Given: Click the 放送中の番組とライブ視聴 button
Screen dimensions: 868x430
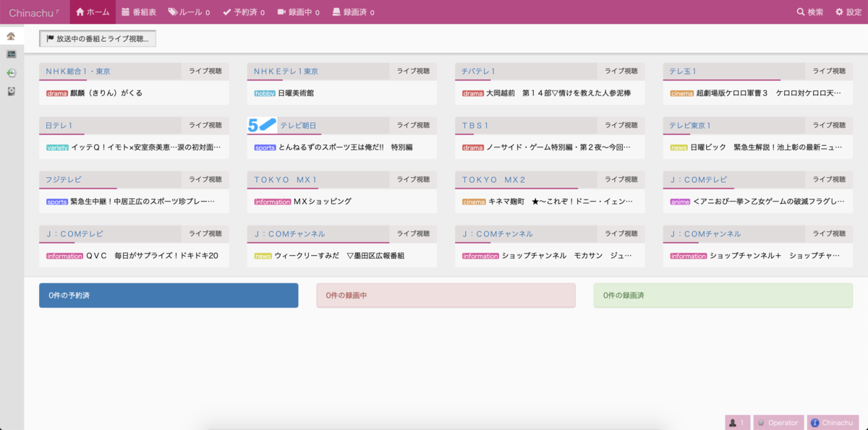Looking at the screenshot, I should tap(98, 39).
